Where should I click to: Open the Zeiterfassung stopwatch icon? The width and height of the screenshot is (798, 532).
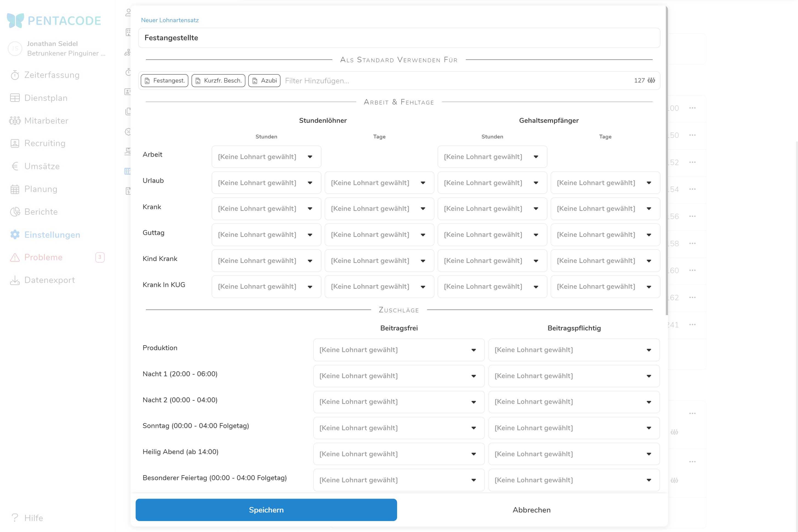[x=15, y=75]
